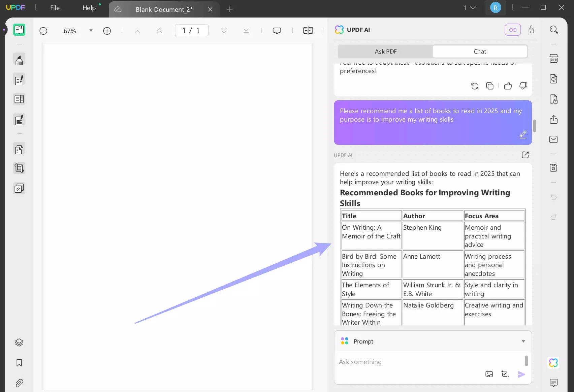The width and height of the screenshot is (574, 392).
Task: Open the Help menu
Action: [89, 8]
